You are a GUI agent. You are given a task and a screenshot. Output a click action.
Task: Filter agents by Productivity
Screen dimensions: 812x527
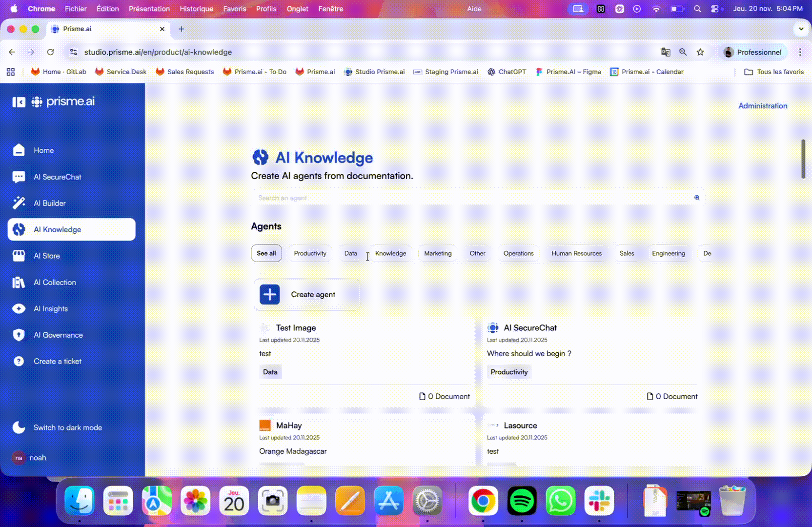click(310, 253)
